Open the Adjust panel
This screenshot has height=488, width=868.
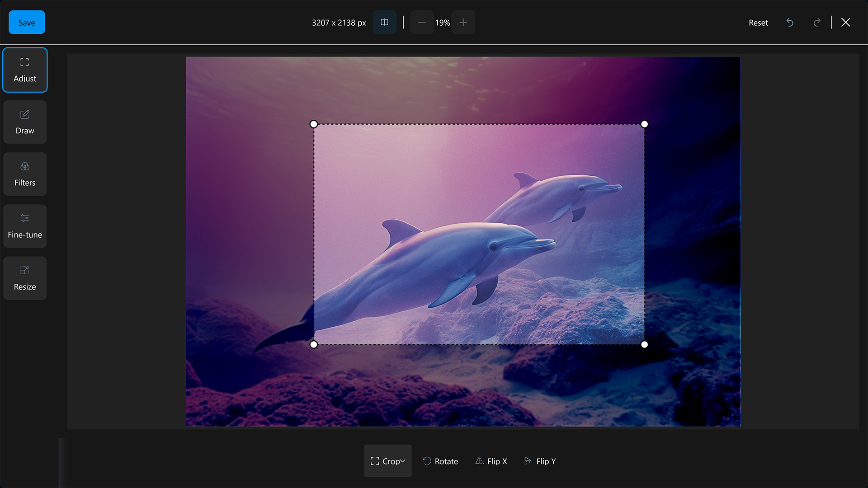point(25,70)
